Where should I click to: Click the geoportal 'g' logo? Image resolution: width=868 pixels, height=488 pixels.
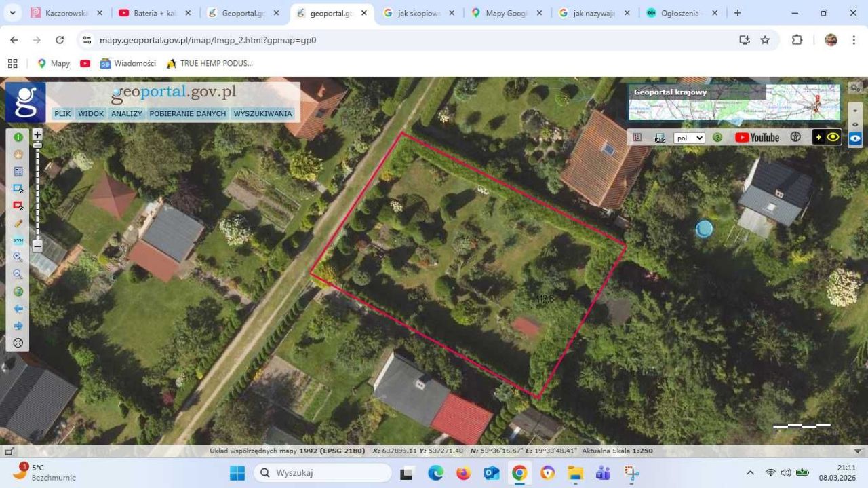coord(26,102)
